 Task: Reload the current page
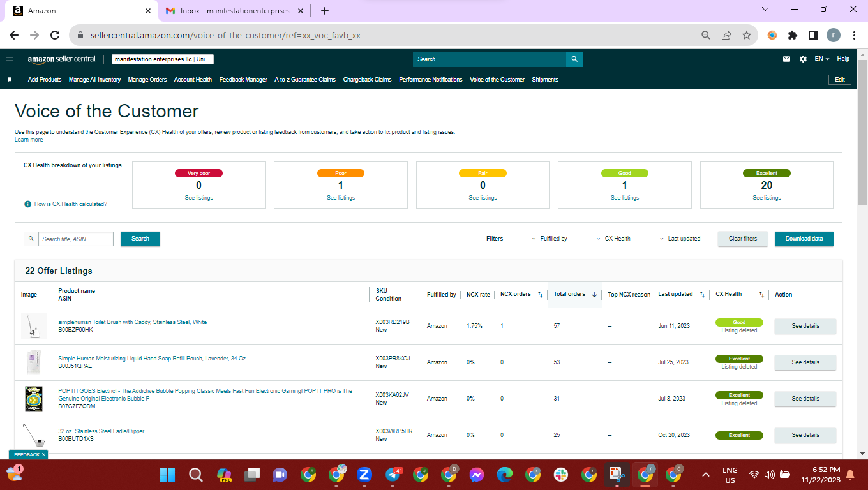(55, 35)
